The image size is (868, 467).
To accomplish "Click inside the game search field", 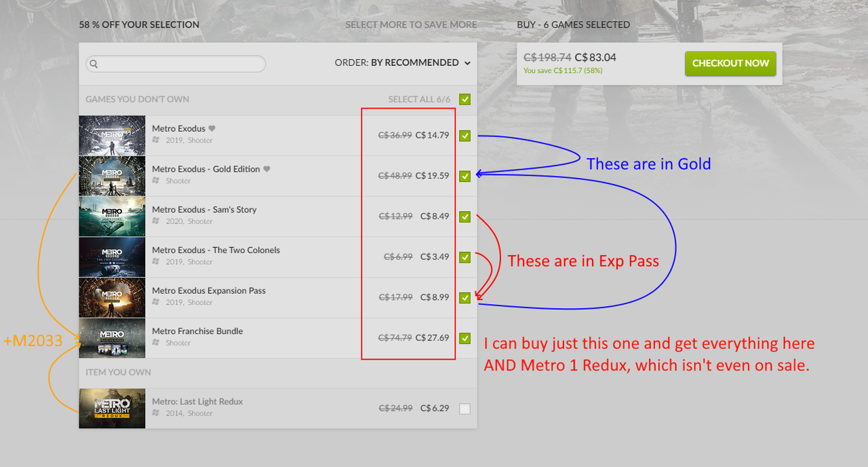I will pyautogui.click(x=176, y=64).
